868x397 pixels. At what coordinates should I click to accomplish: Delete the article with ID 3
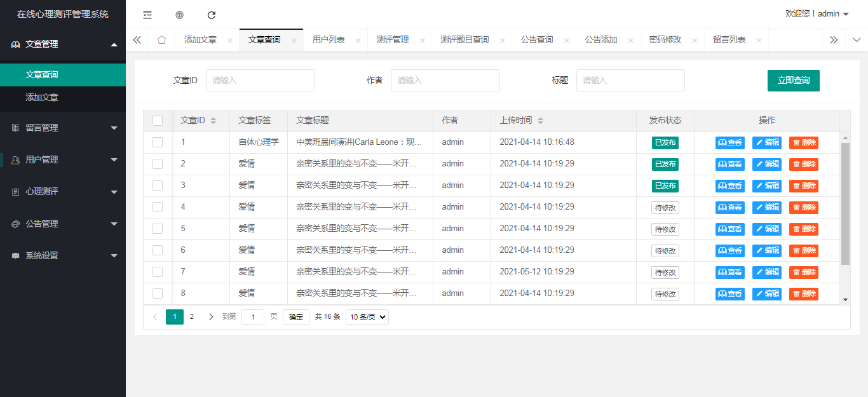click(803, 185)
